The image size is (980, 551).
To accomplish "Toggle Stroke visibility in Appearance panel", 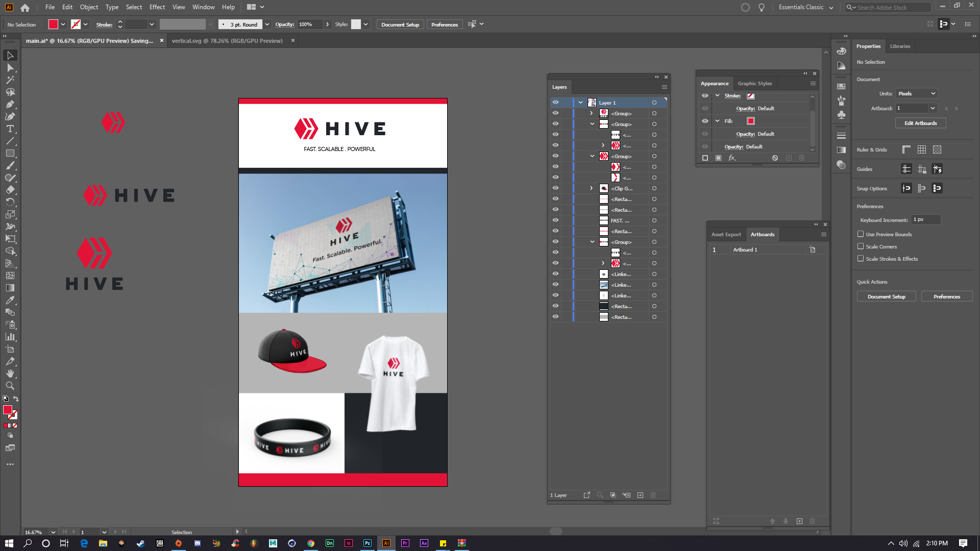I will pos(705,96).
